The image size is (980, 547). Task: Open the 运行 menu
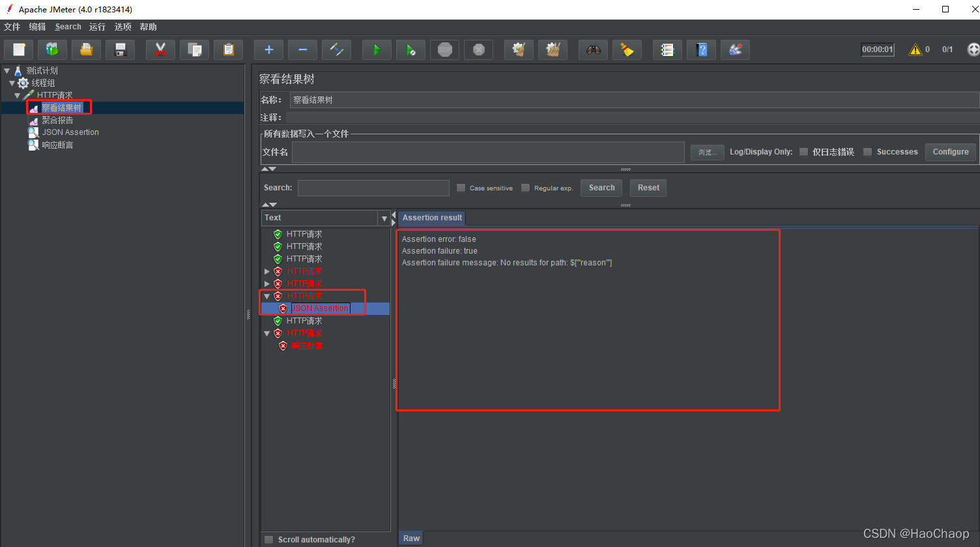pos(97,27)
